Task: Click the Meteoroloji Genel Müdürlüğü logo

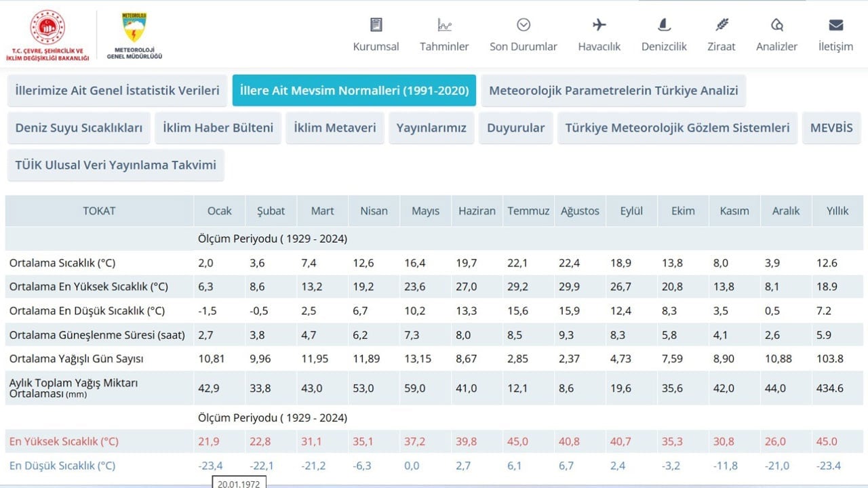Action: 134,34
